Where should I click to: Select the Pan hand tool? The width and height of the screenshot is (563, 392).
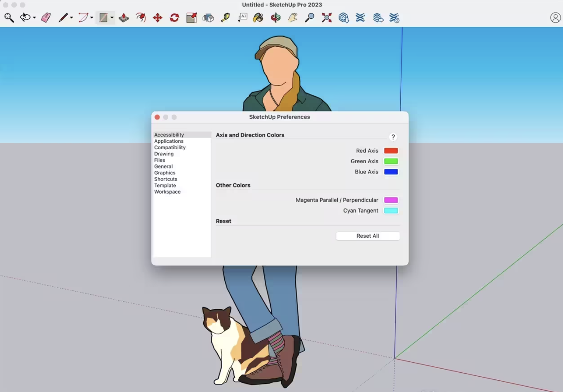(292, 18)
